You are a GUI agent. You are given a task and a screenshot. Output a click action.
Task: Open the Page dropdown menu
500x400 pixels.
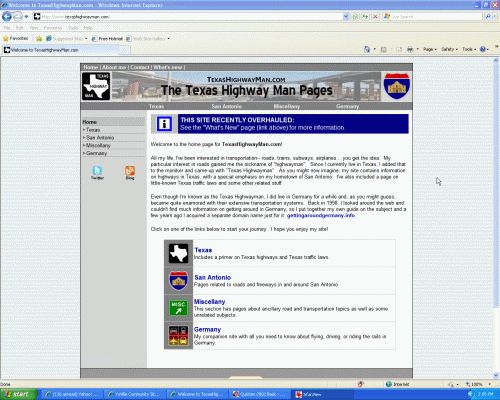point(430,49)
